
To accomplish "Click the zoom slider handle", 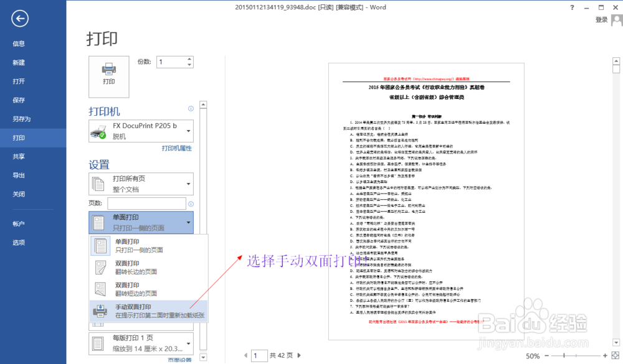I will [x=564, y=356].
